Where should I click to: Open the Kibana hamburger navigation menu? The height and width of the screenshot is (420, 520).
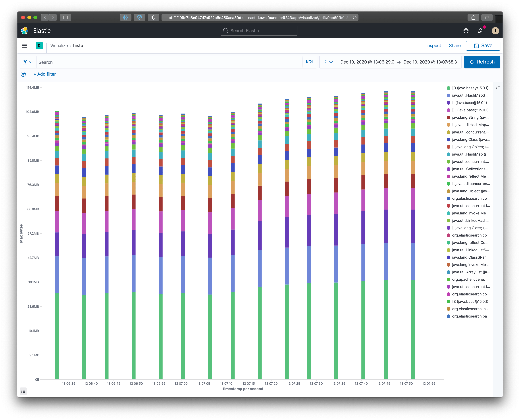[x=24, y=46]
